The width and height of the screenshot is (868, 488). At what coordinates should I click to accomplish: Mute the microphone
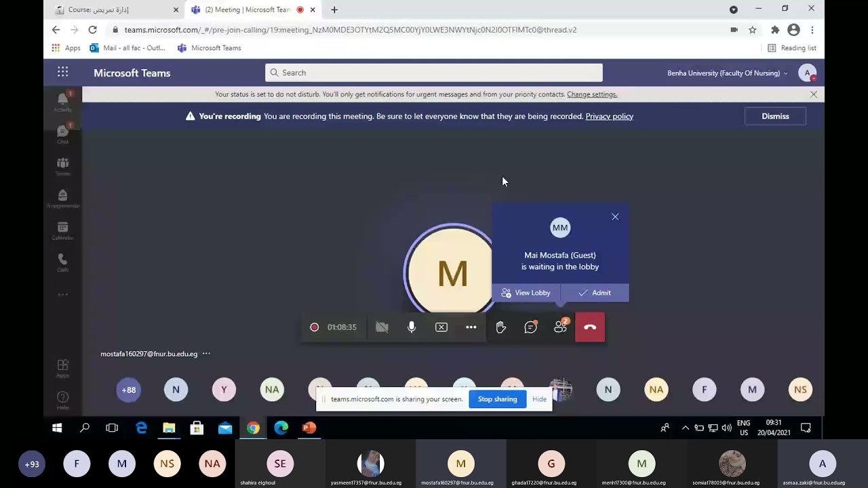[412, 327]
